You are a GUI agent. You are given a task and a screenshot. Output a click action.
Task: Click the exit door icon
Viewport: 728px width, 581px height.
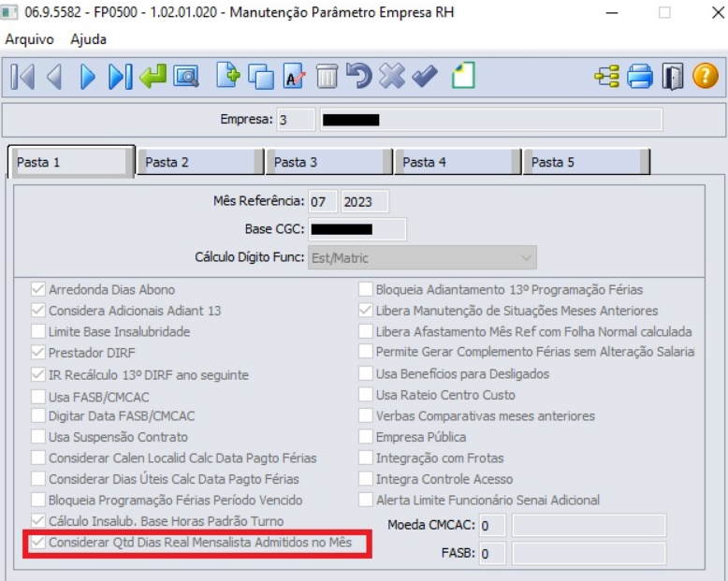673,77
